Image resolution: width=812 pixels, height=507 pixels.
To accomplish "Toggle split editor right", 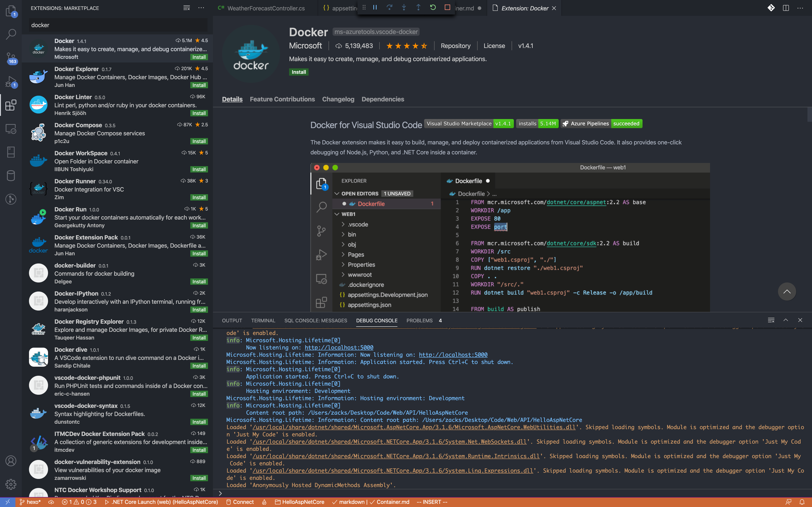I will [x=786, y=8].
